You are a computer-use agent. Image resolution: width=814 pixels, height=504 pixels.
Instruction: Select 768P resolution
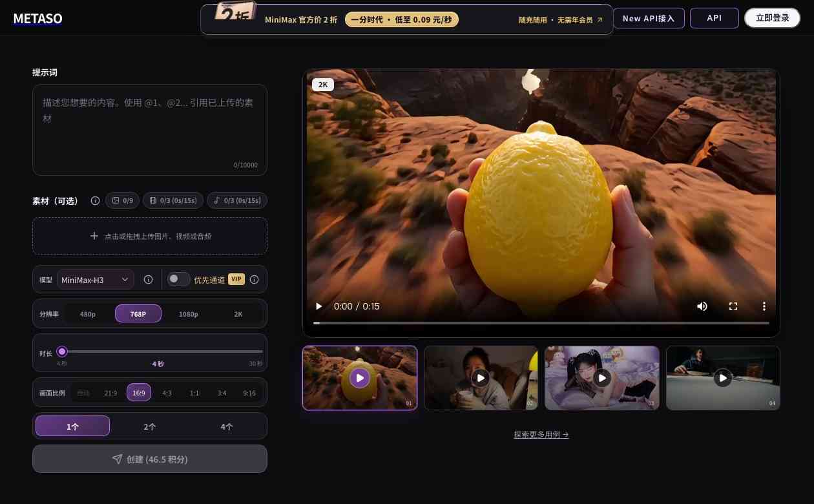coord(138,314)
